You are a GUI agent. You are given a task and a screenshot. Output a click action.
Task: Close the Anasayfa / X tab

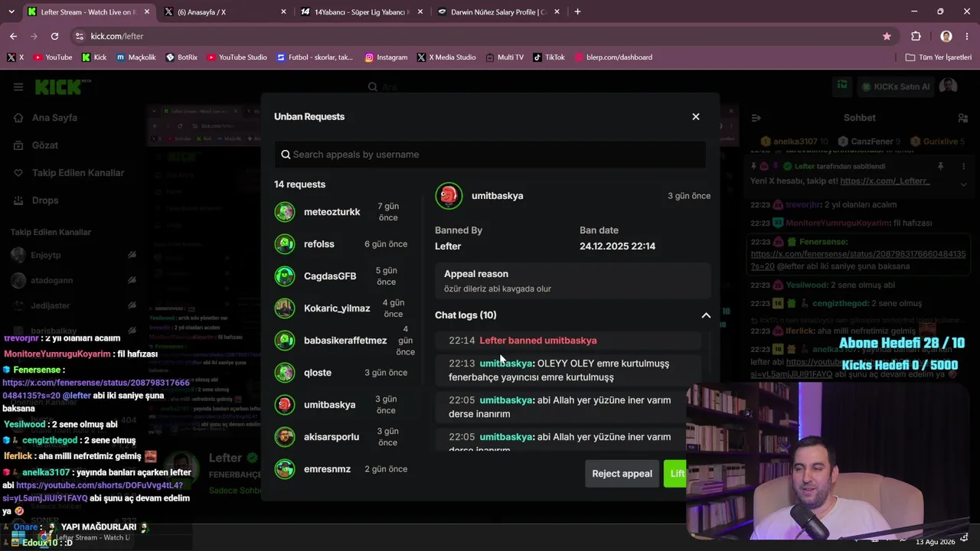pyautogui.click(x=283, y=11)
